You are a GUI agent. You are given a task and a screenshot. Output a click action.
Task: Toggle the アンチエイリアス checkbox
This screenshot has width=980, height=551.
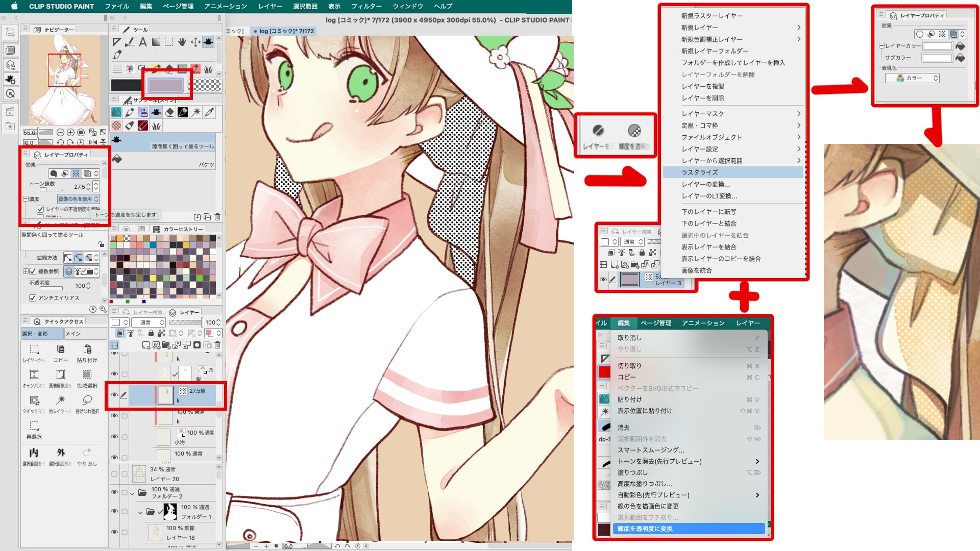[33, 298]
